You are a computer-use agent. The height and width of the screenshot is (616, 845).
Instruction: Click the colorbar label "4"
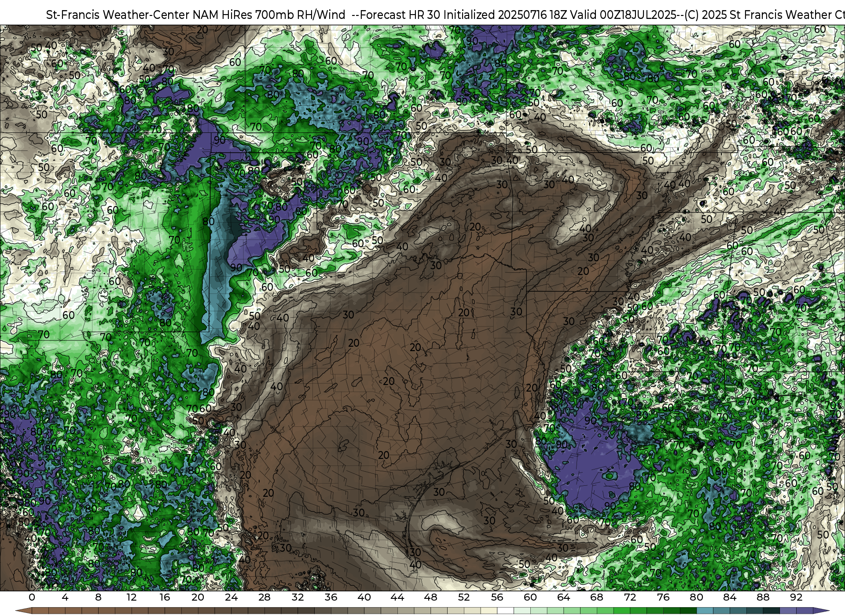(65, 597)
